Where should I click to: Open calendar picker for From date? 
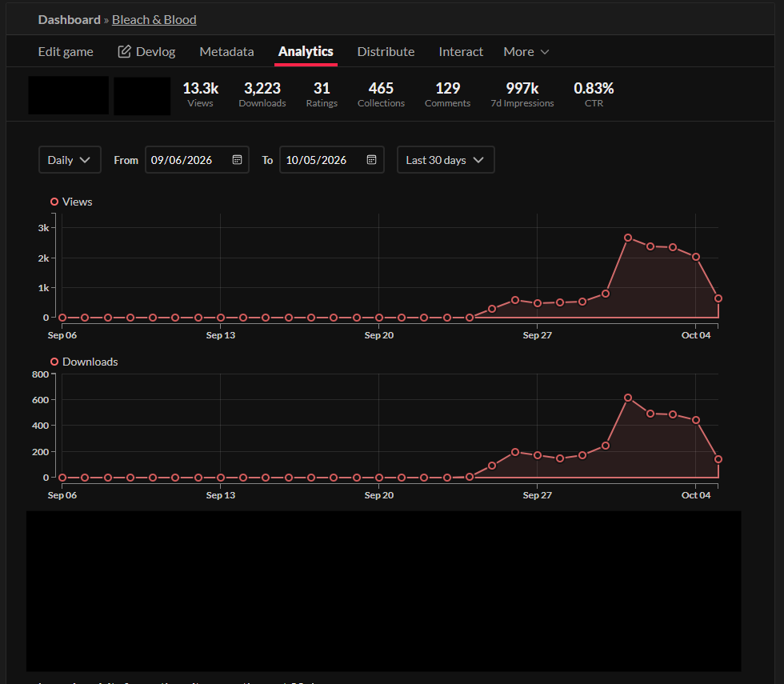(237, 159)
